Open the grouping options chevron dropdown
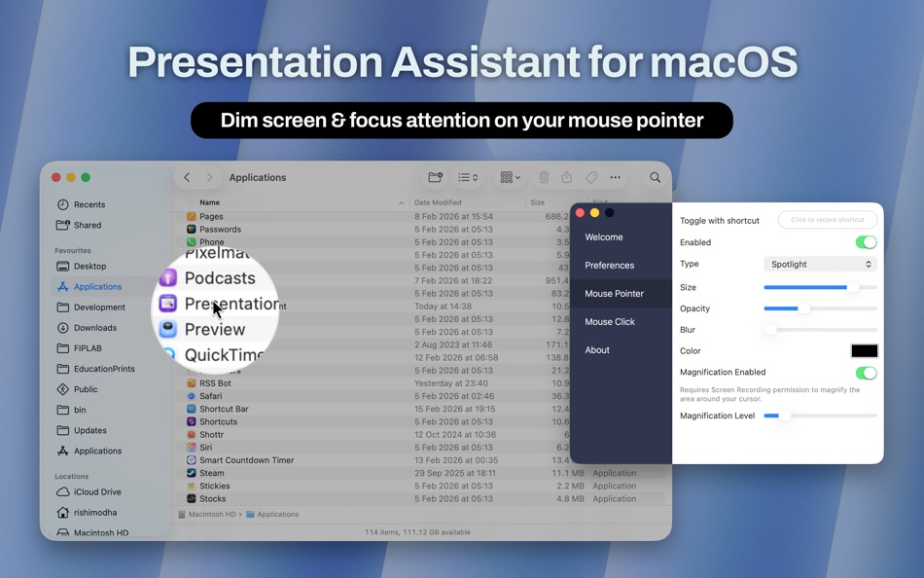This screenshot has width=924, height=578. point(509,177)
